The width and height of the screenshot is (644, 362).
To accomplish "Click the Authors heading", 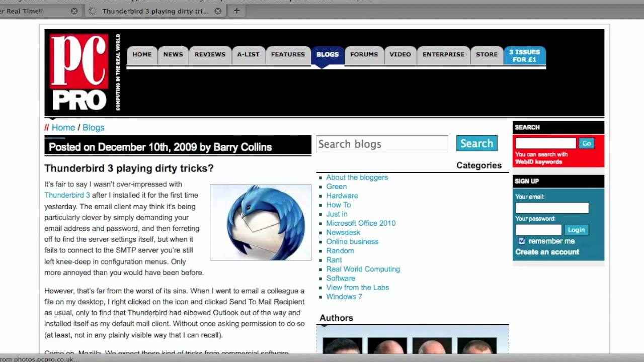I will point(336,318).
